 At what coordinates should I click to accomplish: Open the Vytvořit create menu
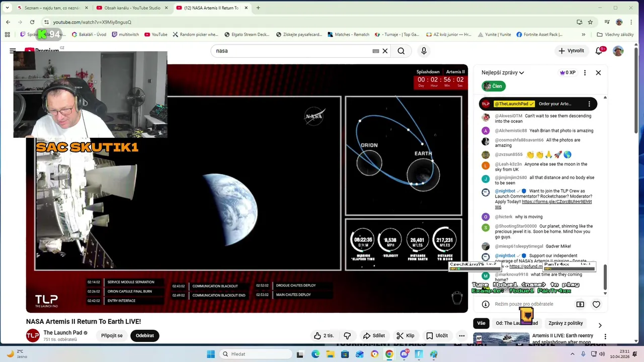click(x=572, y=51)
